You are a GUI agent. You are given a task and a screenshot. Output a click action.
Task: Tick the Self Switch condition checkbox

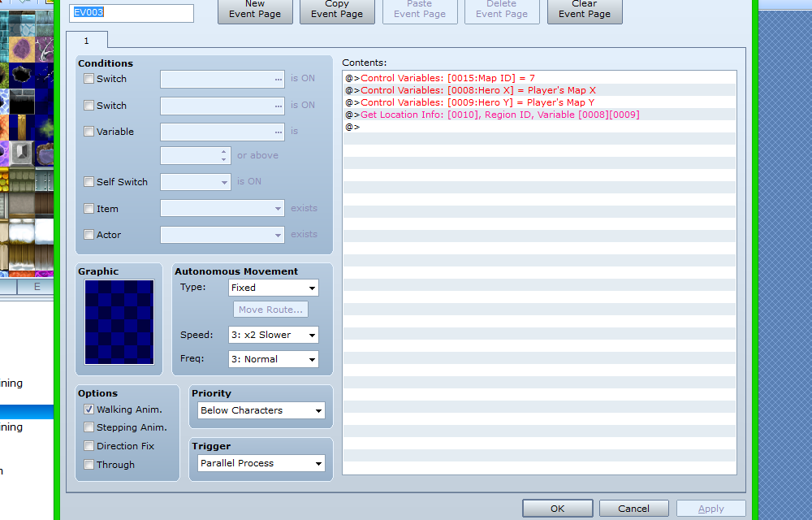89,182
